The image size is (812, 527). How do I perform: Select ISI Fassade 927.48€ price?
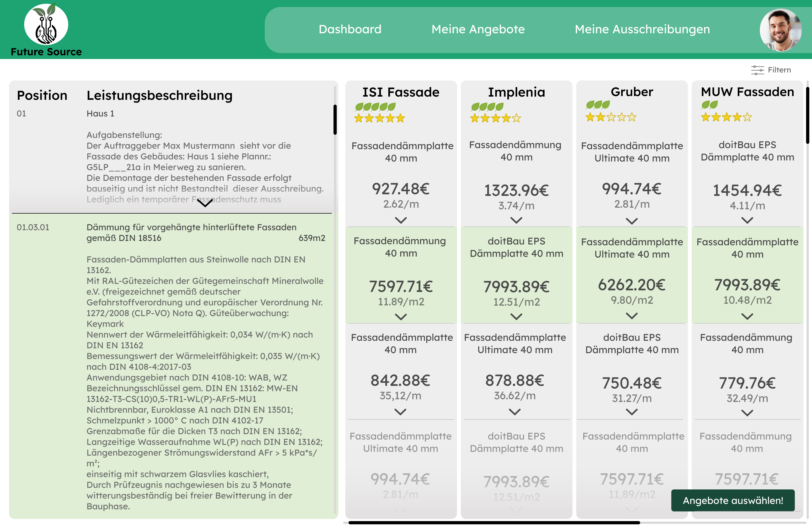(x=400, y=189)
